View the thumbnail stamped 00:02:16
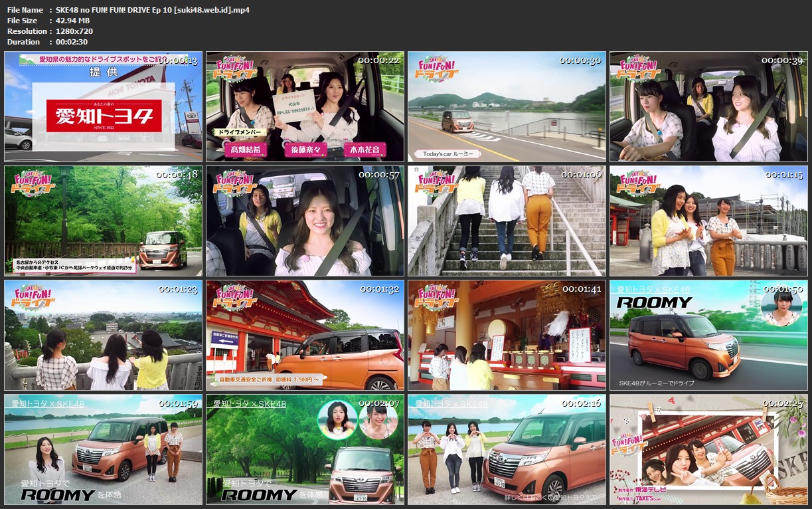 pyautogui.click(x=507, y=449)
